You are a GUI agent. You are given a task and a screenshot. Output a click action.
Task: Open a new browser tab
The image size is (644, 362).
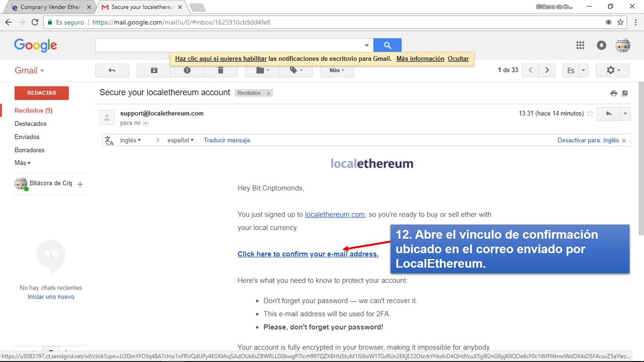point(197,7)
